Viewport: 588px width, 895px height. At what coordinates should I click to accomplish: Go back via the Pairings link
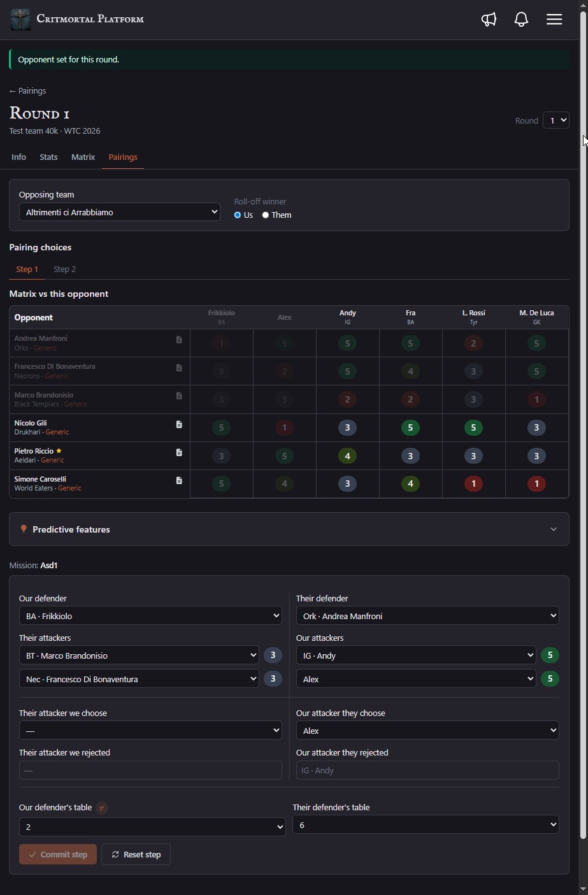click(x=27, y=91)
